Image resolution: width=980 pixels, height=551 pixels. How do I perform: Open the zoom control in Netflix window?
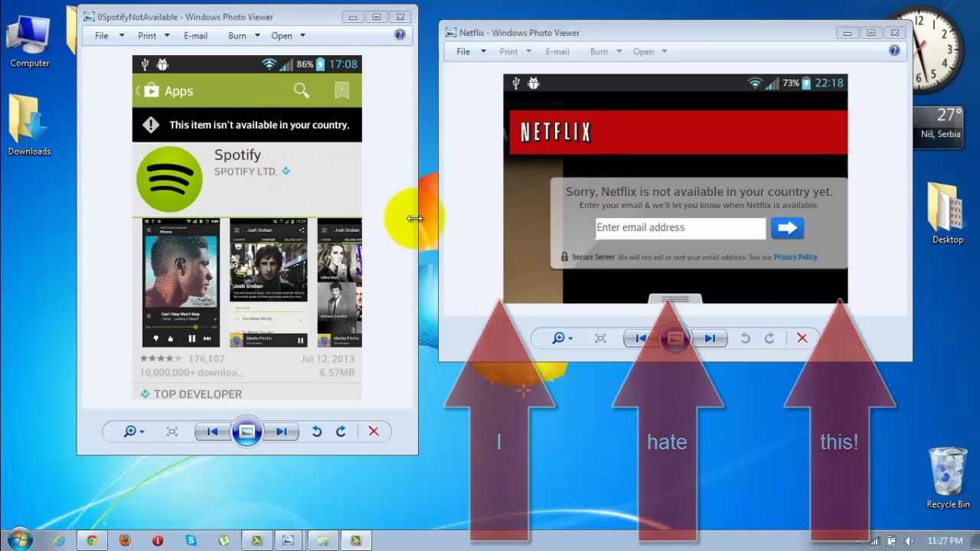pyautogui.click(x=562, y=338)
